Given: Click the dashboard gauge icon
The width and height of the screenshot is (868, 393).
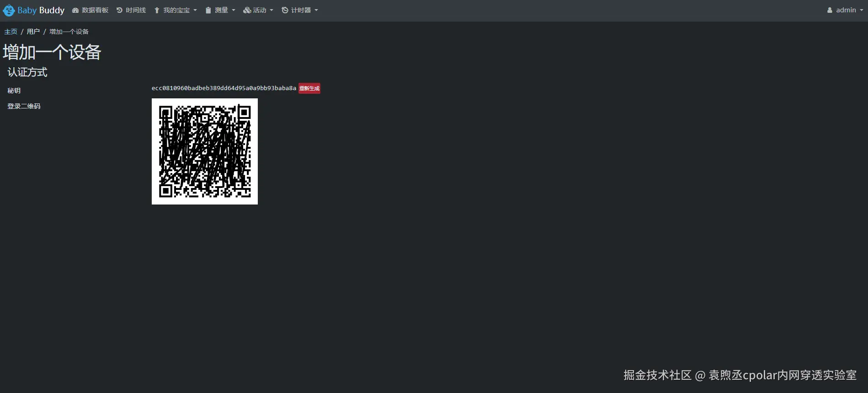Looking at the screenshot, I should 75,10.
